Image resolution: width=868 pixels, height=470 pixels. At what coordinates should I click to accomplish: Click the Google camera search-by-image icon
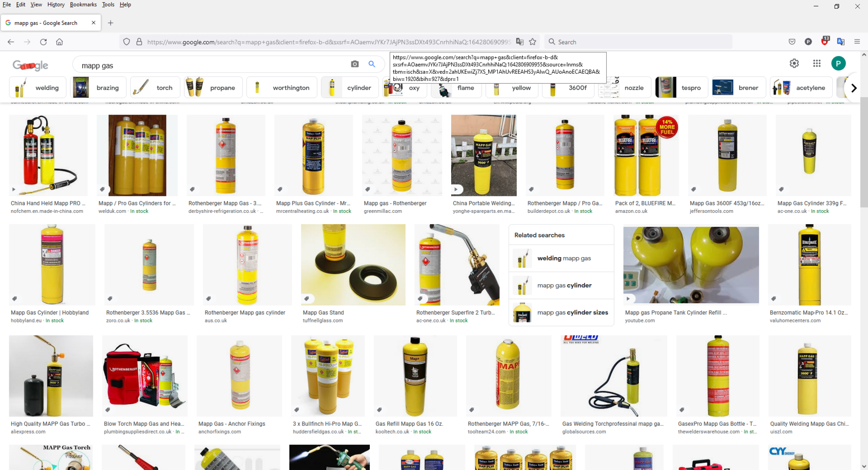click(x=355, y=64)
